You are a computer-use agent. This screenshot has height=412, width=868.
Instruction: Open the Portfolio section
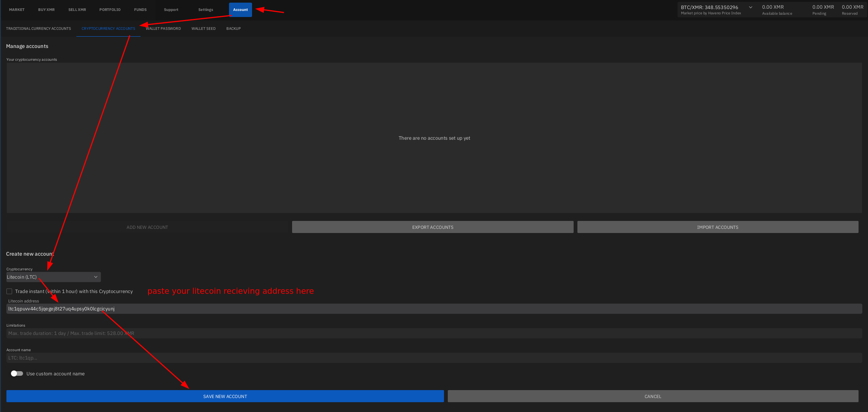coord(110,10)
